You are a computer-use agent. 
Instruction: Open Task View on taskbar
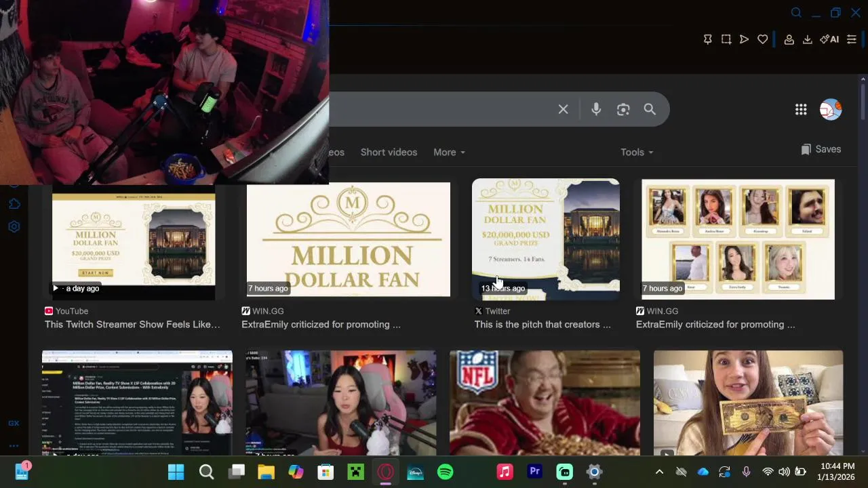[236, 472]
